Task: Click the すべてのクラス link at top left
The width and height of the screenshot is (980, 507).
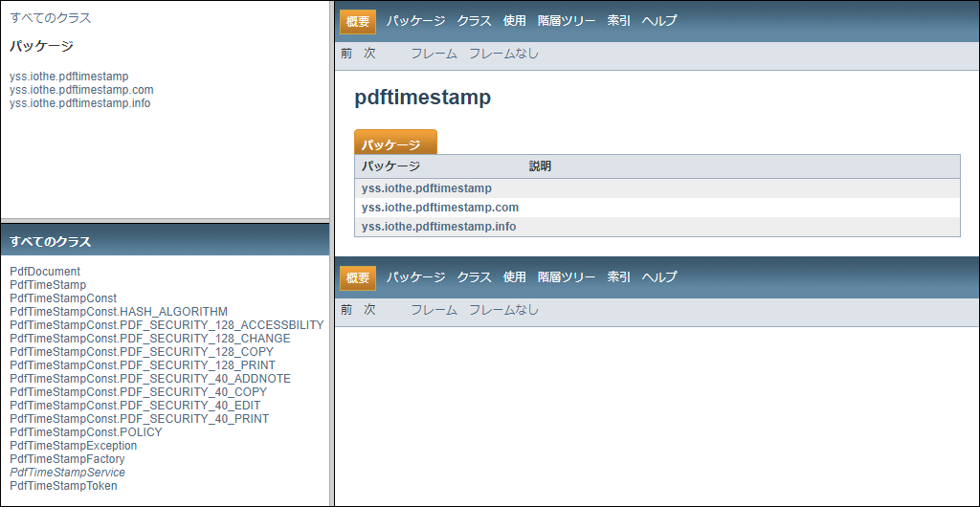Action: point(51,18)
